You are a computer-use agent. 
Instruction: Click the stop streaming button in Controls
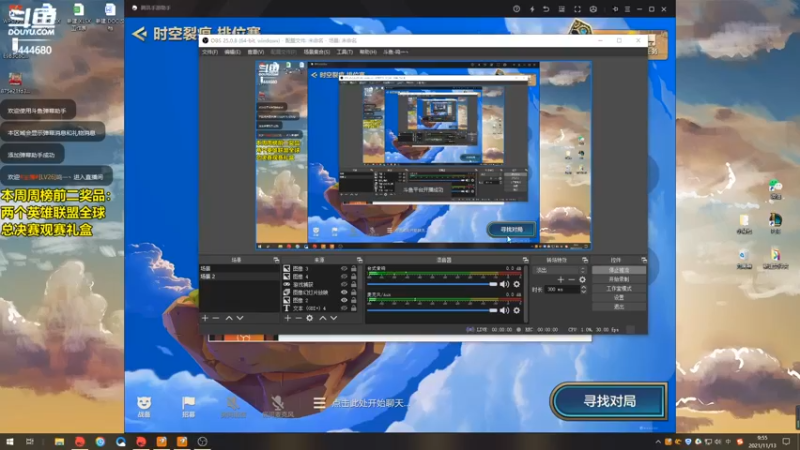pos(619,270)
